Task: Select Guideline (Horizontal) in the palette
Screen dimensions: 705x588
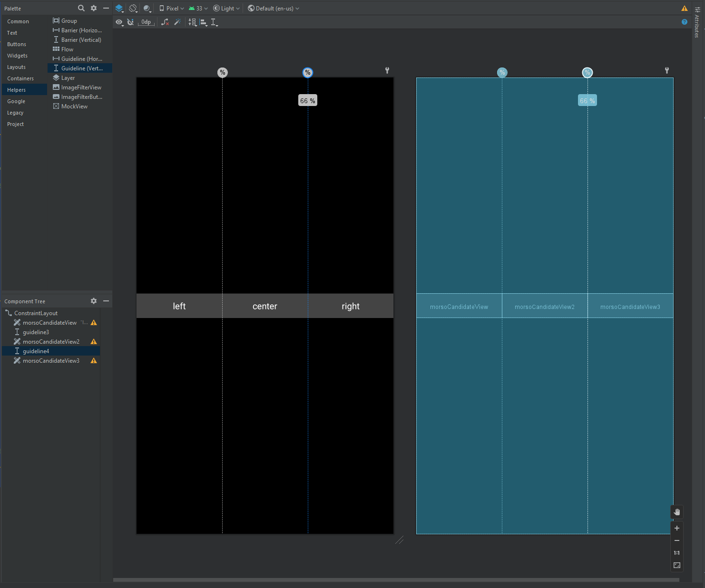Action: pyautogui.click(x=80, y=59)
